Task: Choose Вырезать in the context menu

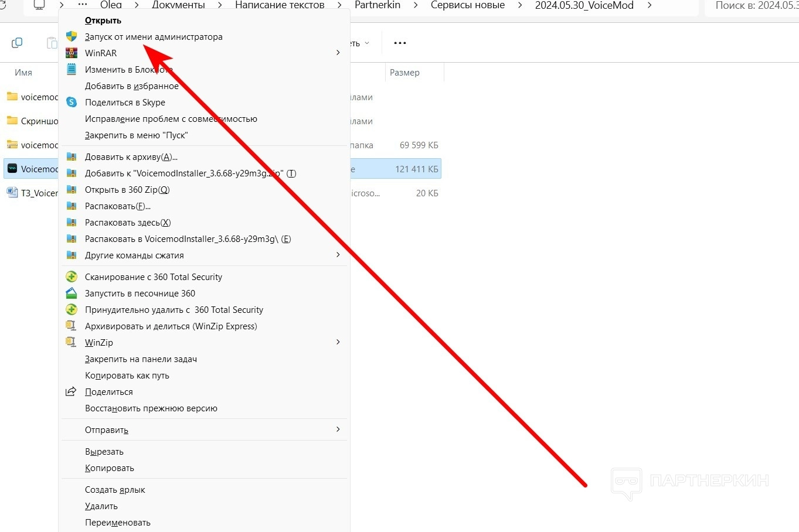Action: click(x=104, y=451)
